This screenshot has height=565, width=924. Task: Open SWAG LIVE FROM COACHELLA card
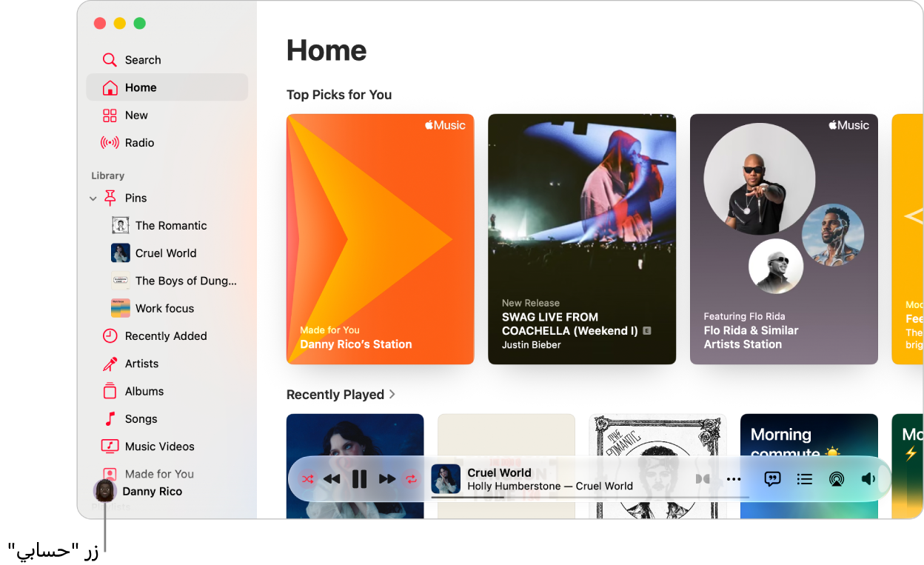(582, 239)
